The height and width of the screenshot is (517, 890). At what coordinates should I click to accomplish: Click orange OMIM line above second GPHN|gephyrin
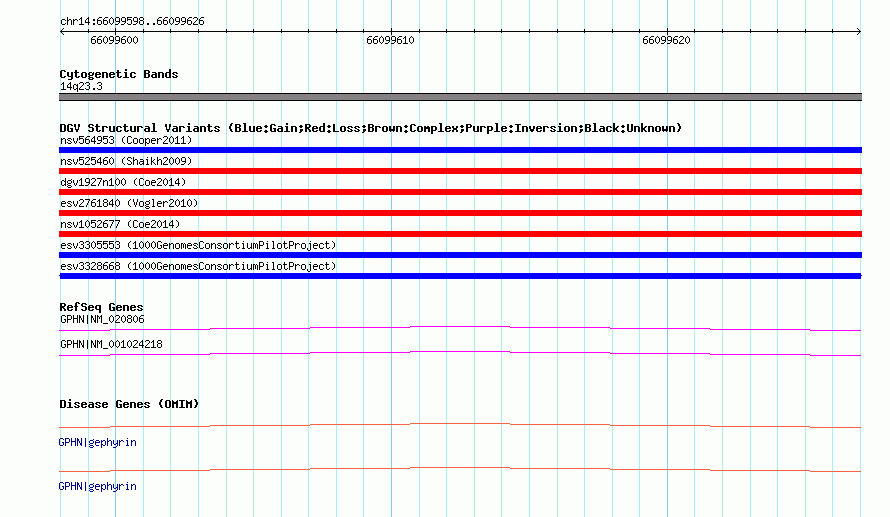460,469
